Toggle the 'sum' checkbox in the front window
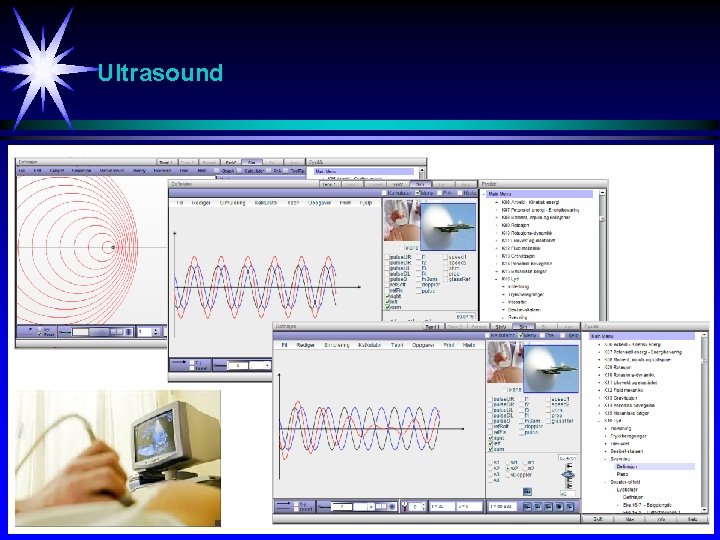The image size is (720, 540). pos(490,450)
